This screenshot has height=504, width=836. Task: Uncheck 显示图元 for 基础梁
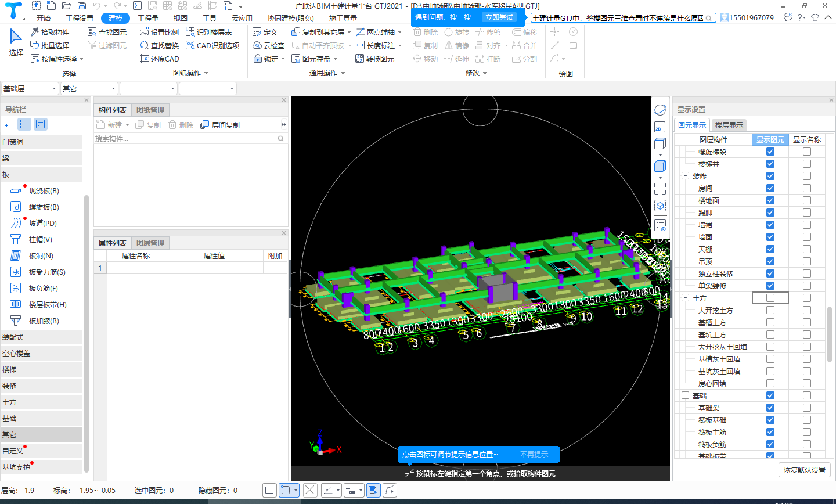(x=770, y=408)
